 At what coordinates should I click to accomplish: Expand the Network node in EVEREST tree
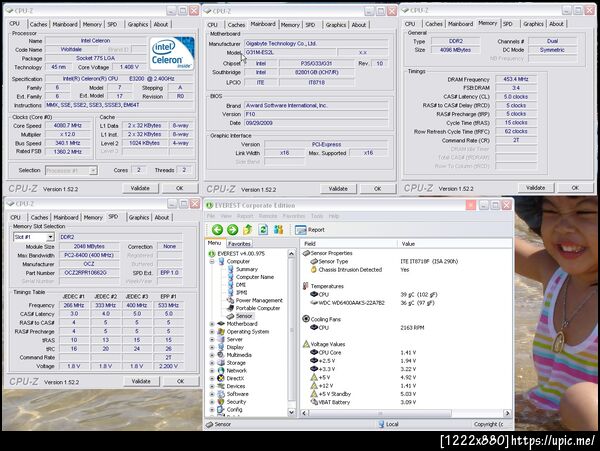coord(212,371)
